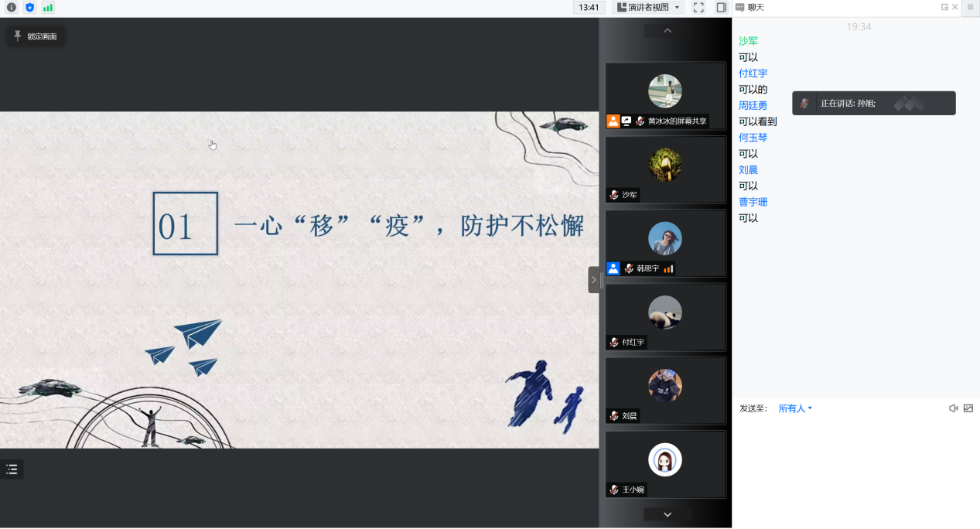Click muted mic icon in speaking indicator
Viewport: 980px width, 529px height.
(805, 104)
